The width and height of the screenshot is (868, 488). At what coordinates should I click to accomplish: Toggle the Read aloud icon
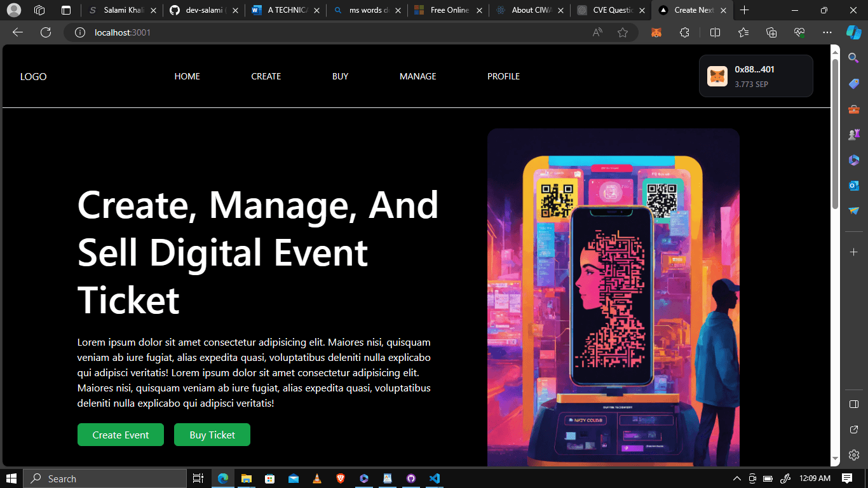coord(597,32)
